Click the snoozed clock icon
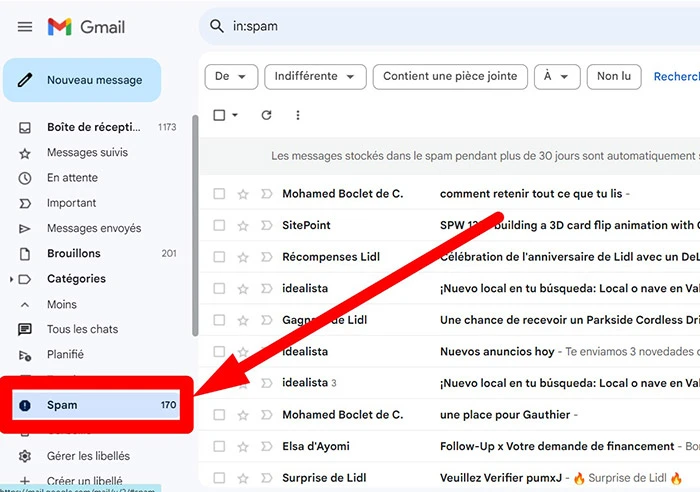Image resolution: width=700 pixels, height=492 pixels. (x=25, y=179)
